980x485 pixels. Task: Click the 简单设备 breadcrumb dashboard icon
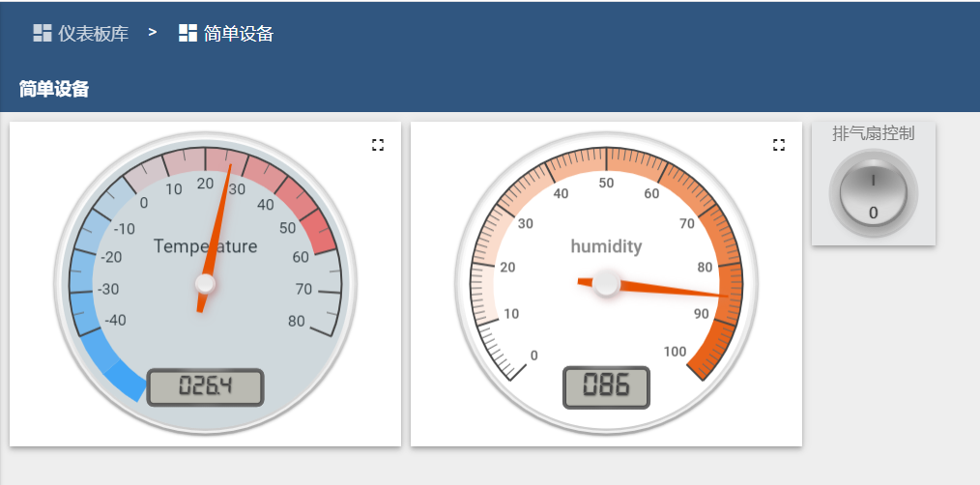pyautogui.click(x=187, y=34)
